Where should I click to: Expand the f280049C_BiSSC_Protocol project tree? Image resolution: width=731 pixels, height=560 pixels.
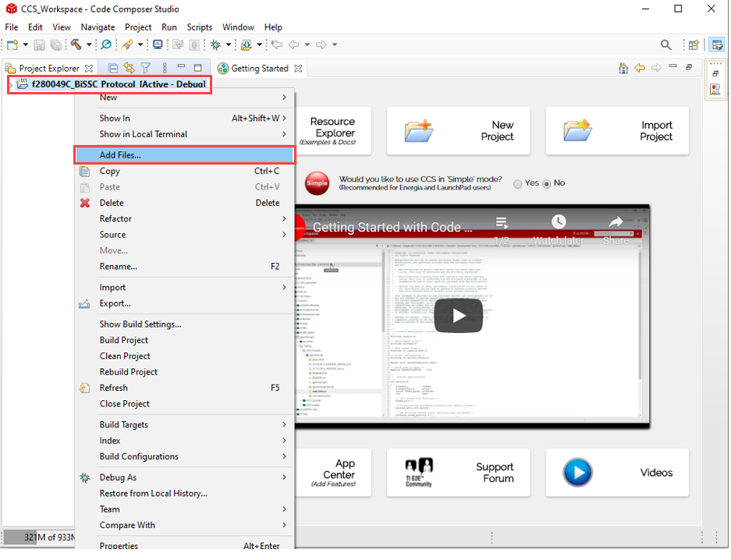11,84
